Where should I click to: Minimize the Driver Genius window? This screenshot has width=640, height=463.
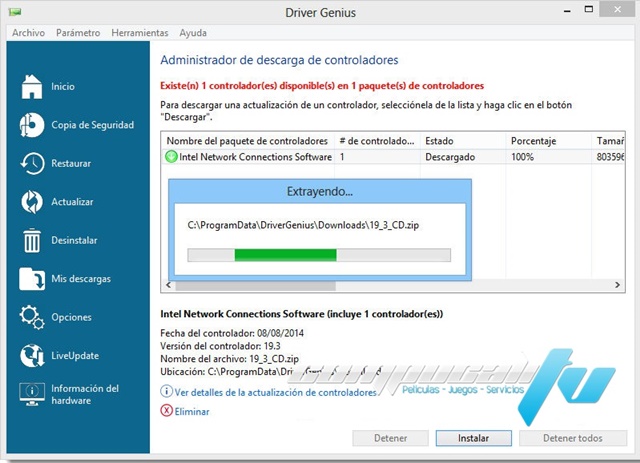(567, 11)
